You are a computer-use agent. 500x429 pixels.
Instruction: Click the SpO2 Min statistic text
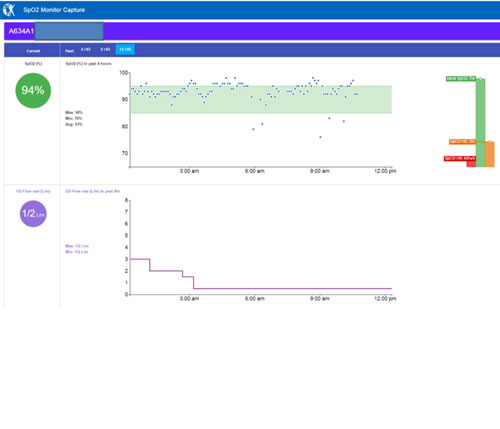[74, 118]
